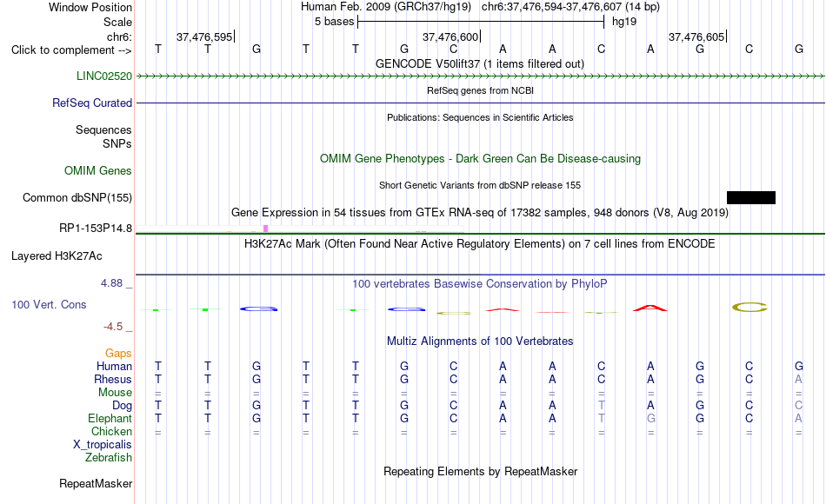Screen dimensions: 826x504
Task: Click the blue RefSeq Curated line
Action: [x=480, y=103]
